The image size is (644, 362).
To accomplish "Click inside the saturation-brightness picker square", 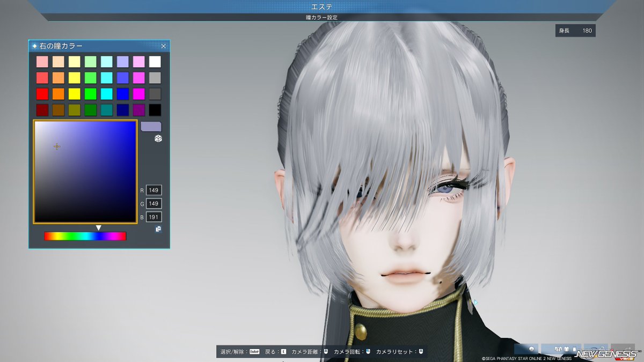I will [85, 172].
